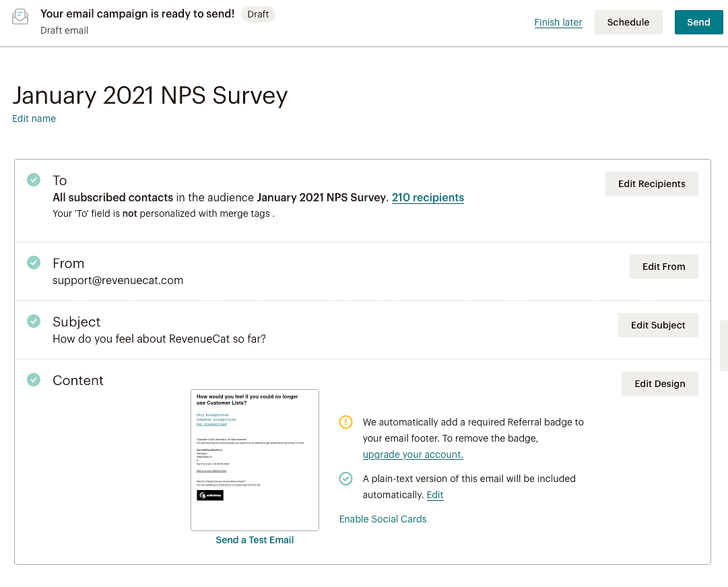
Task: Choose Finish later link
Action: 558,22
